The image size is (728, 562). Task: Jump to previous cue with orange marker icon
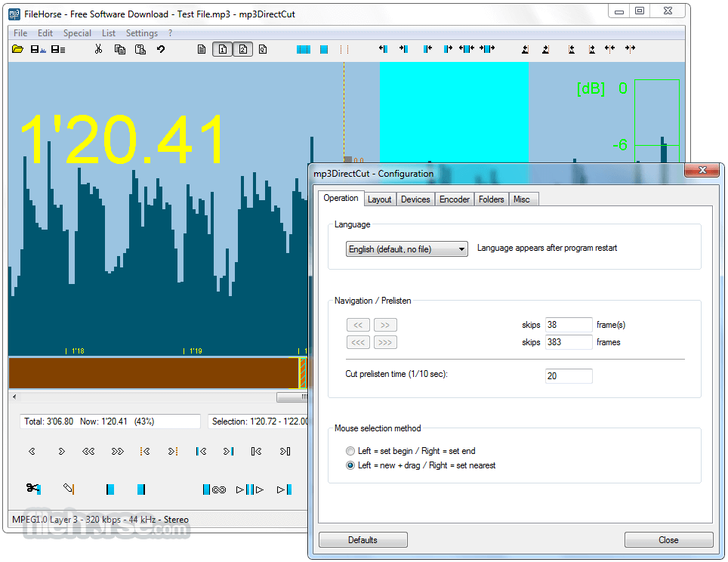(x=145, y=451)
